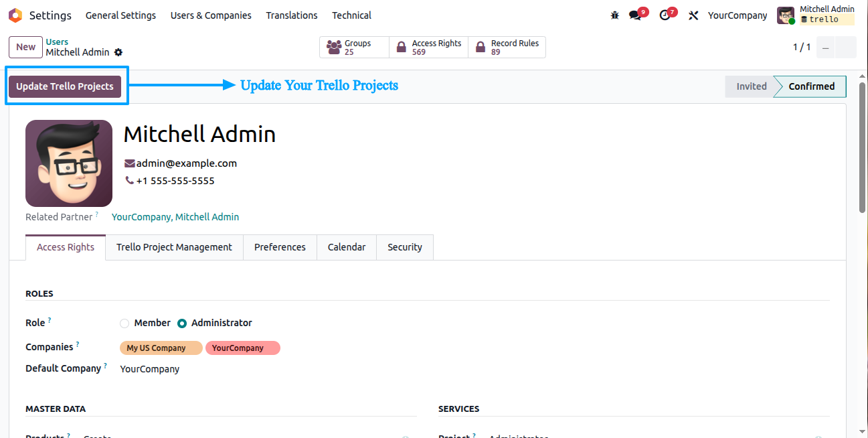Click the Users breadcrumb link
Viewport: 868px width, 438px height.
57,42
